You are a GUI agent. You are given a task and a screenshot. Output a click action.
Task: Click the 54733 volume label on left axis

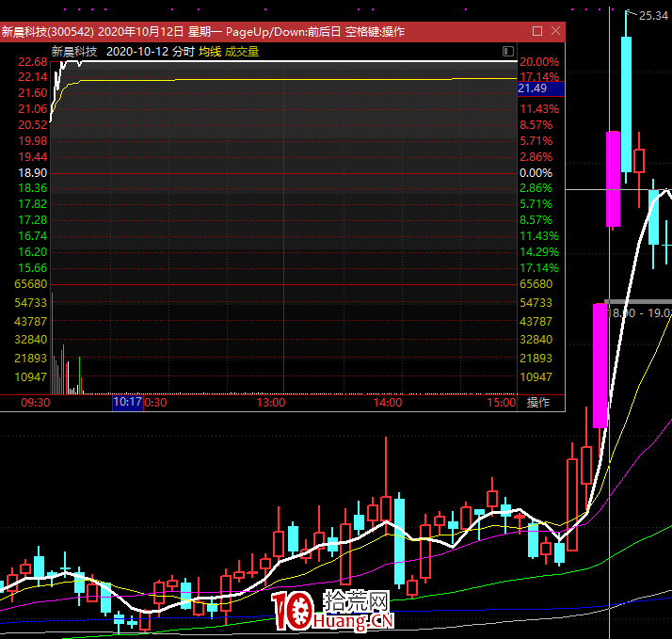click(31, 303)
